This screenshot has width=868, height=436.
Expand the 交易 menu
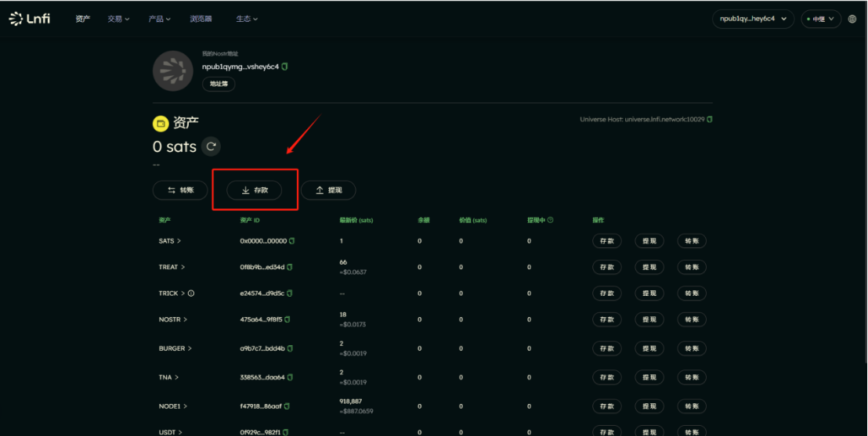click(x=118, y=19)
